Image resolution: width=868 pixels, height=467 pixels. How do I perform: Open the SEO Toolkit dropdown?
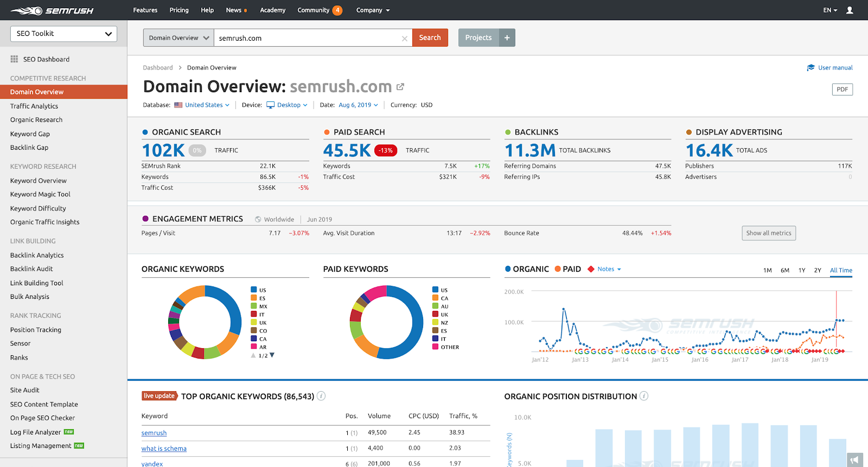tap(63, 34)
